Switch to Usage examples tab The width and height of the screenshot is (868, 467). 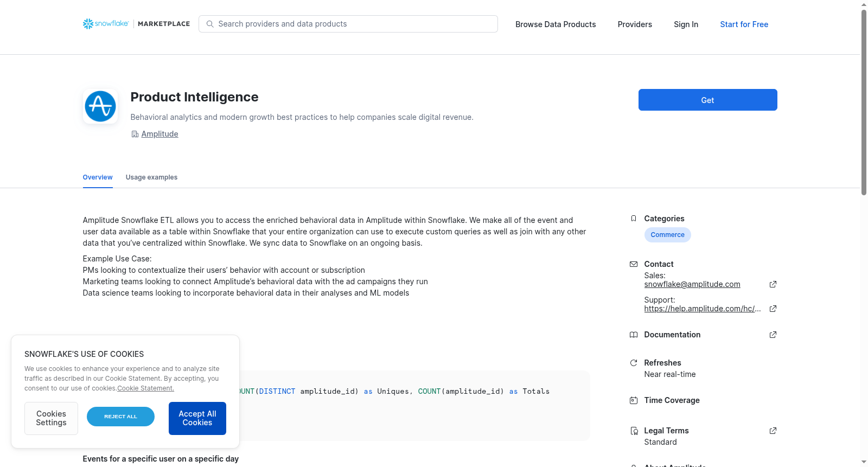point(151,177)
